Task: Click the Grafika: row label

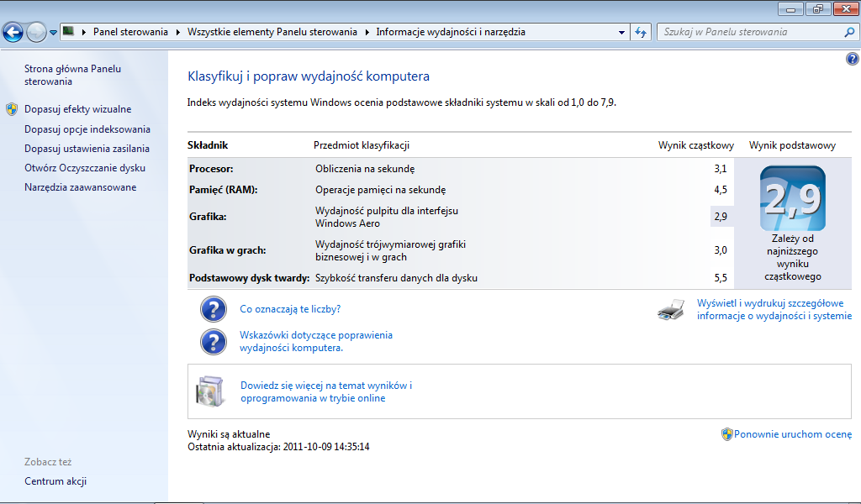Action: click(x=208, y=217)
